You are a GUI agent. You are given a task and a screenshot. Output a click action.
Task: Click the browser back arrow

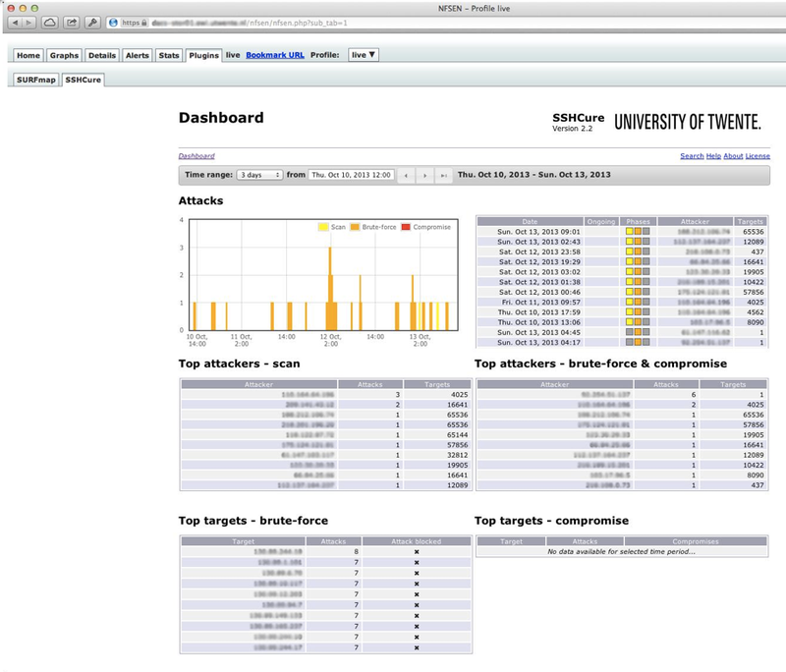pyautogui.click(x=16, y=22)
